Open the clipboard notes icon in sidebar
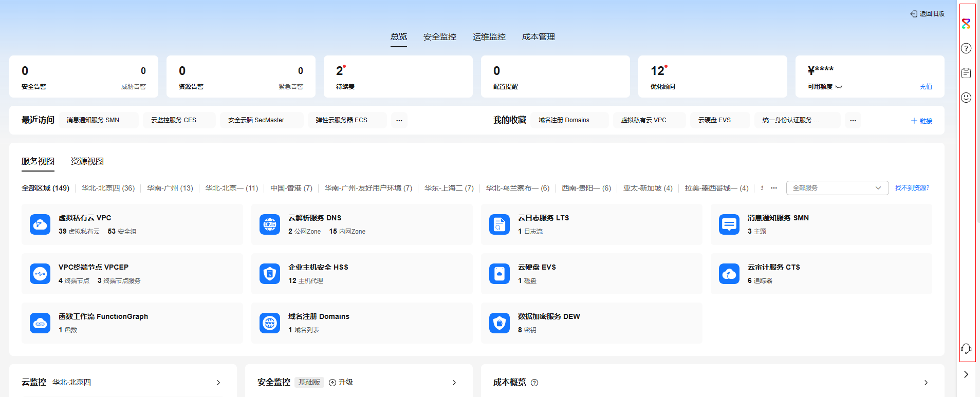Viewport: 980px width, 397px height. coord(966,73)
